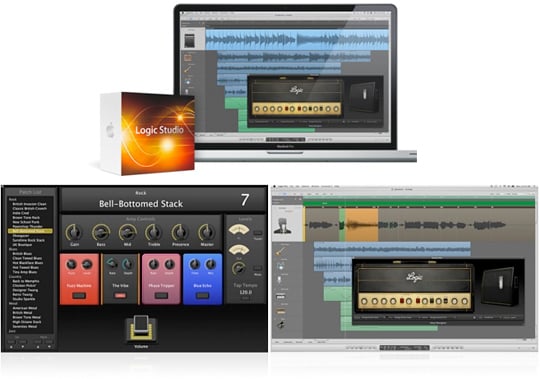Click the left knob on Phase Tripper pedal
This screenshot has height=379, width=540.
click(153, 264)
